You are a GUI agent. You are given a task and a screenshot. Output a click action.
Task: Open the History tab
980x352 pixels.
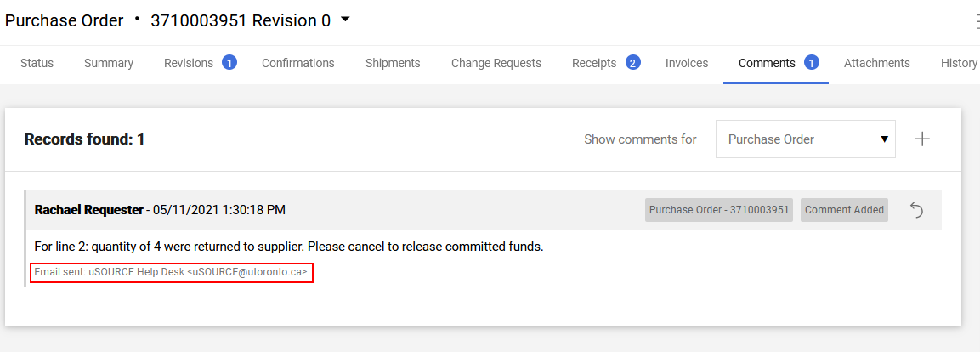[959, 63]
